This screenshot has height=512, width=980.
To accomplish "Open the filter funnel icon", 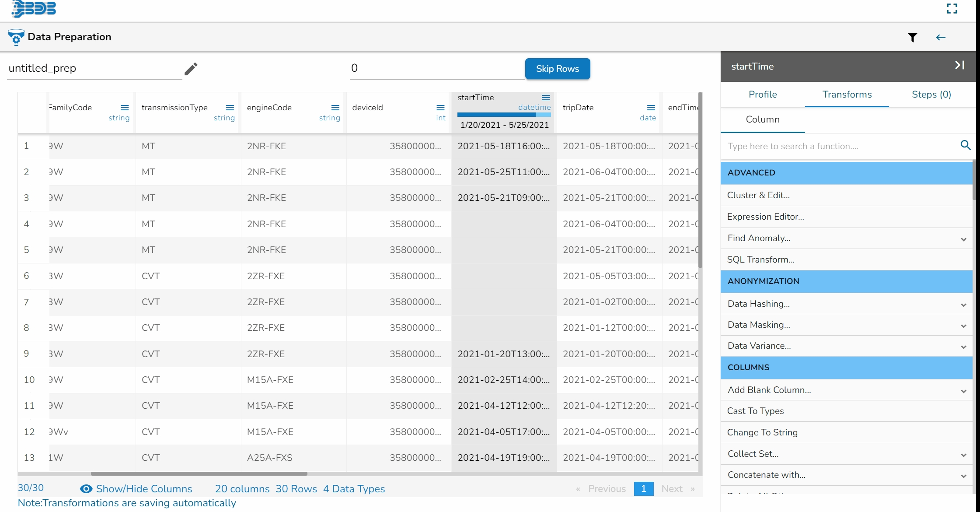I will [912, 38].
